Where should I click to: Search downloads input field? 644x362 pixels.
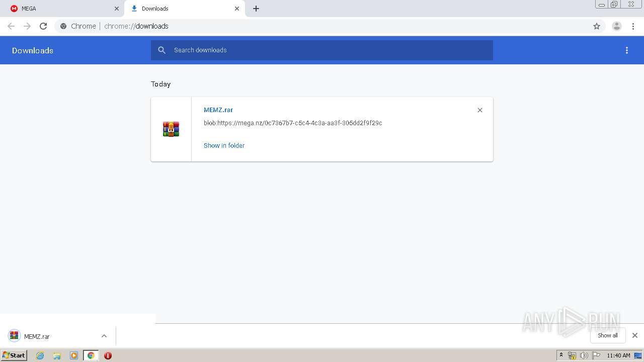pyautogui.click(x=322, y=50)
